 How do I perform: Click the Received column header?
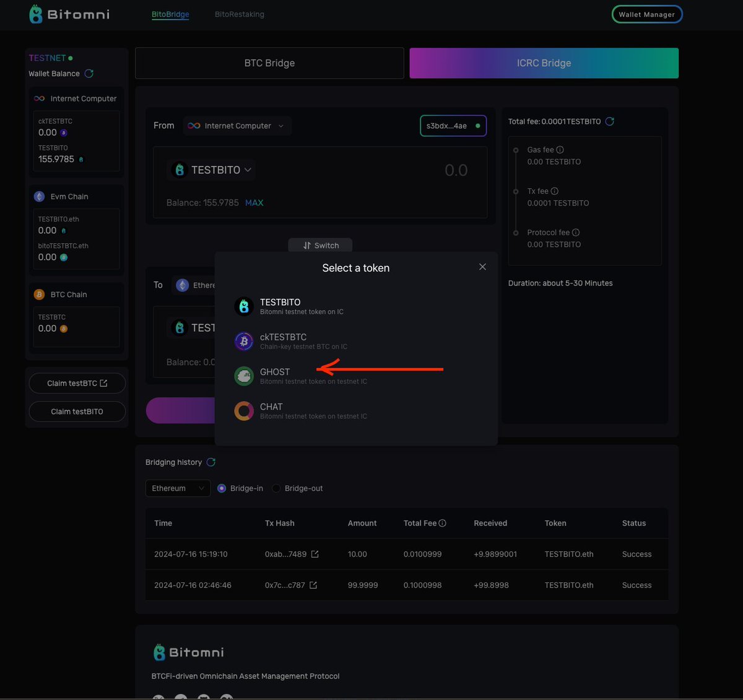[490, 523]
